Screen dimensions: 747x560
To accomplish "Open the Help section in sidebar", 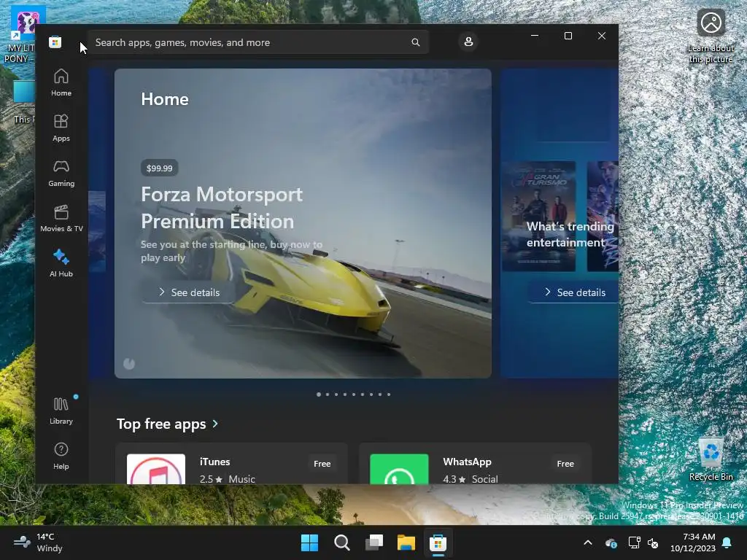I will (x=61, y=456).
